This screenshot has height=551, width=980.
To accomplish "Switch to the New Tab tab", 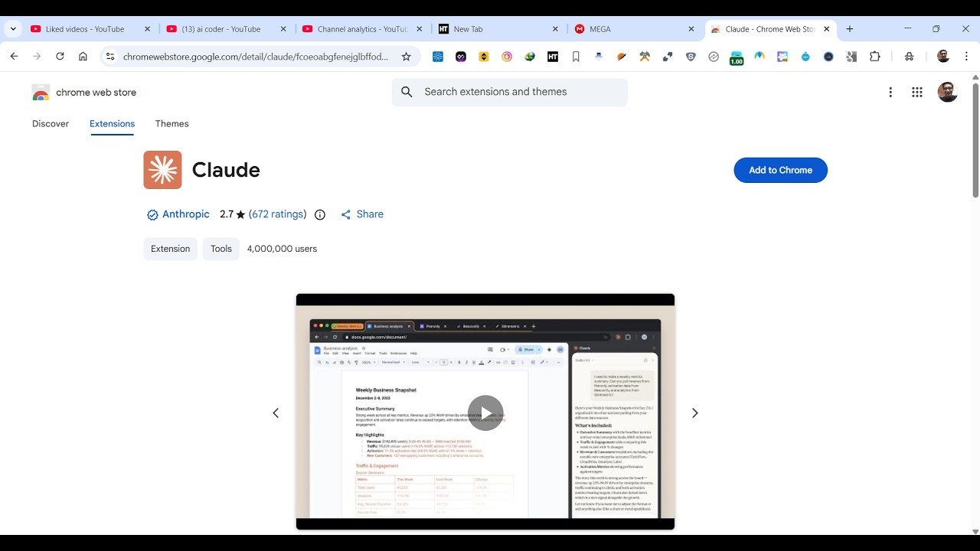I will tap(498, 29).
